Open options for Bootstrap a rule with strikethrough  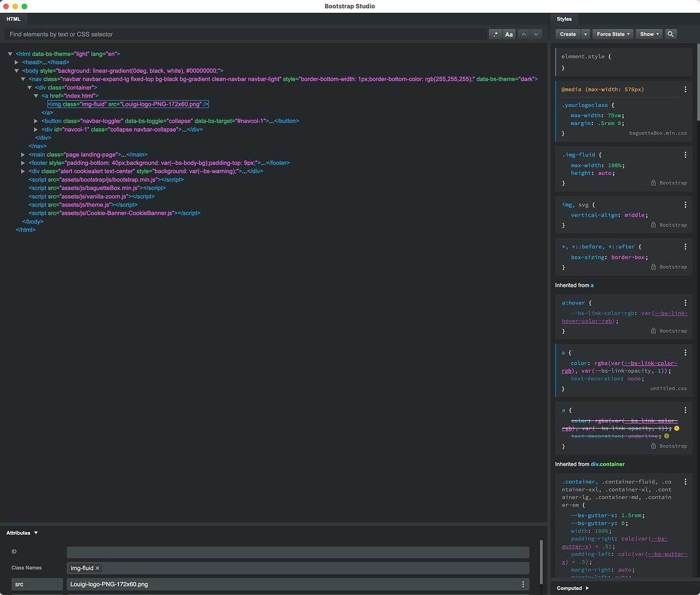click(685, 410)
